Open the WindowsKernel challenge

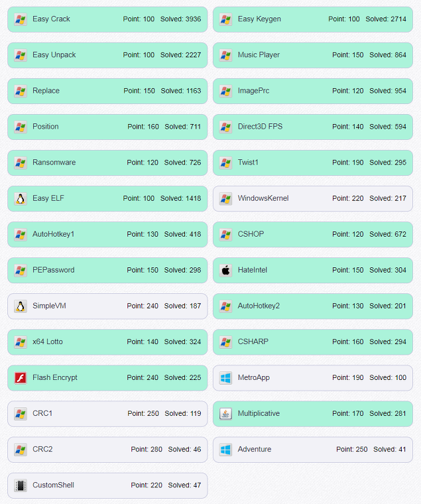click(x=313, y=199)
